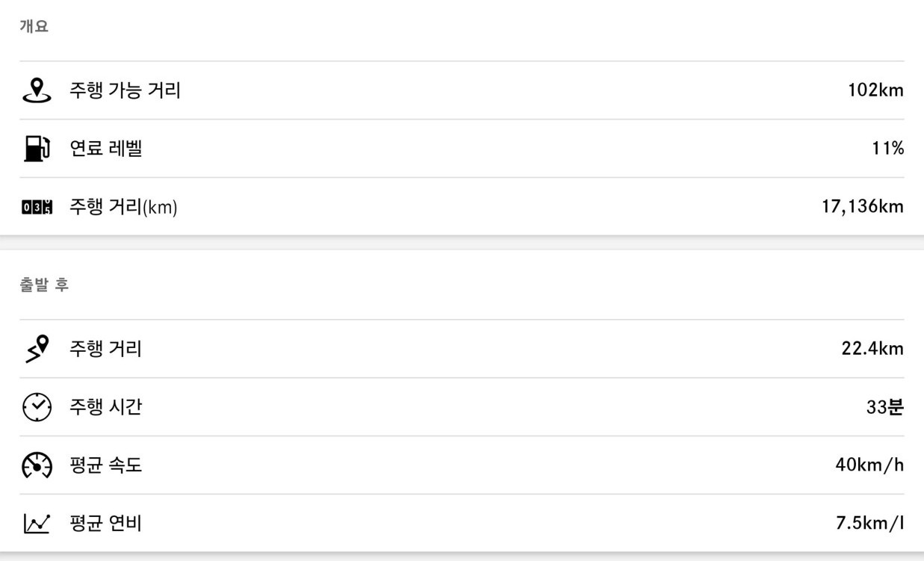
Task: Select the 주행 가능 거리 label
Action: [125, 90]
